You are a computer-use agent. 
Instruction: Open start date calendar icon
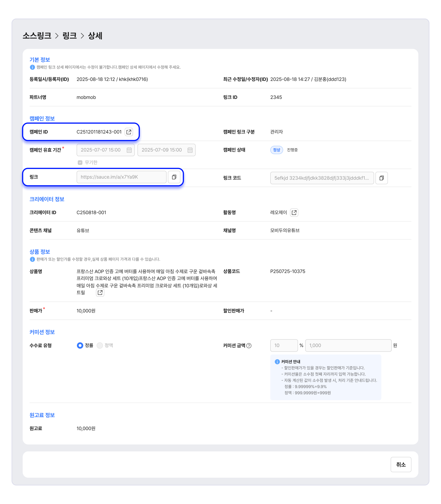(129, 150)
